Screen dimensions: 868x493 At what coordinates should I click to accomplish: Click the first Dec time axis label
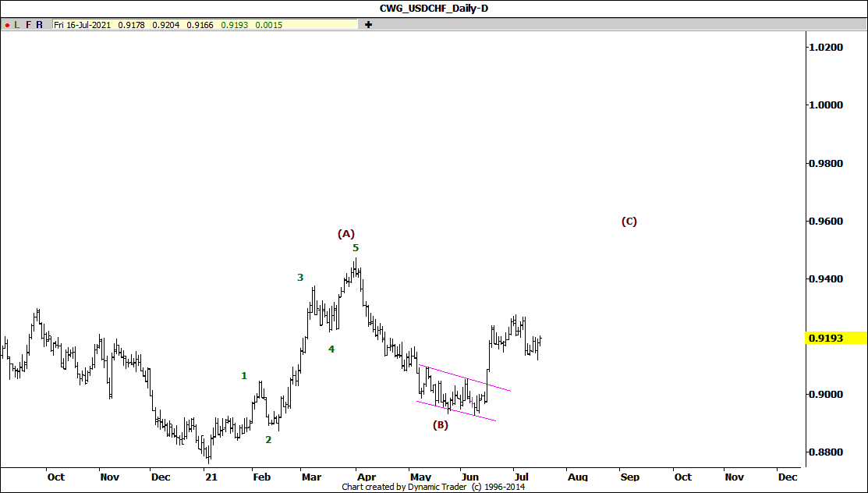tap(161, 477)
